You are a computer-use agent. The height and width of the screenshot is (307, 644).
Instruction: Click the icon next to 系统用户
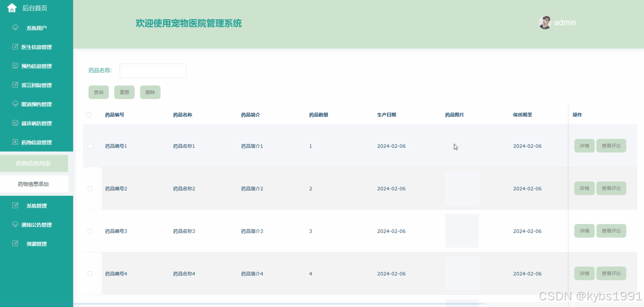click(x=15, y=28)
